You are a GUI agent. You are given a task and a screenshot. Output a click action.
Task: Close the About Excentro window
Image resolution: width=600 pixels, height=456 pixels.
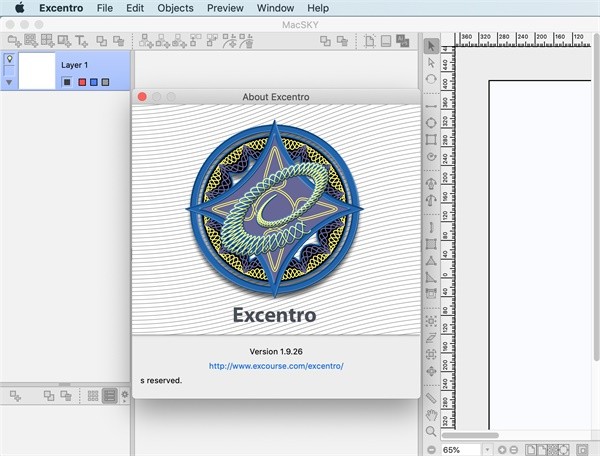(142, 97)
